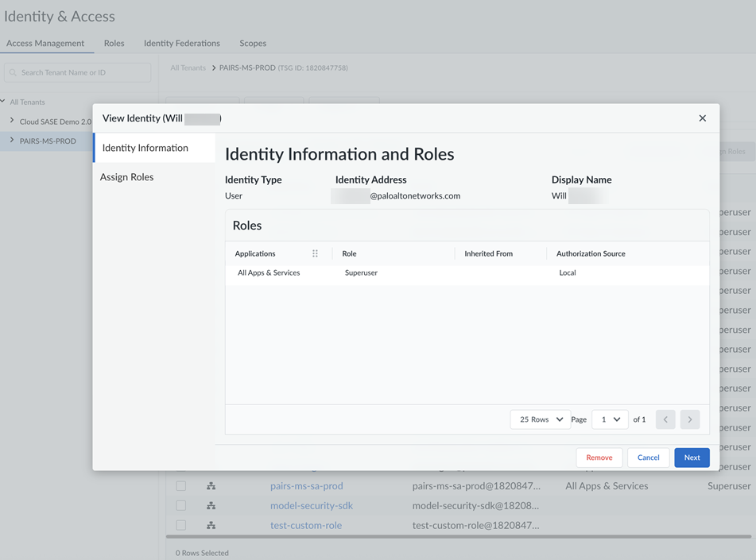Click the blue Next button
This screenshot has width=756, height=560.
click(692, 458)
